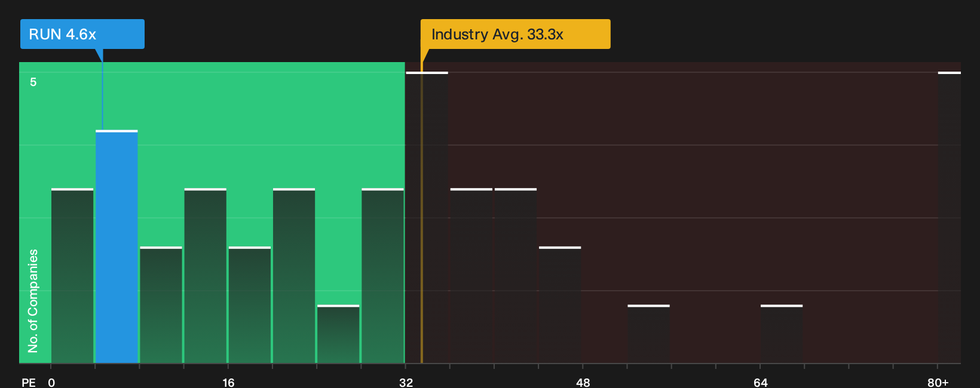Click the RUN 4.6x label

pos(82,34)
